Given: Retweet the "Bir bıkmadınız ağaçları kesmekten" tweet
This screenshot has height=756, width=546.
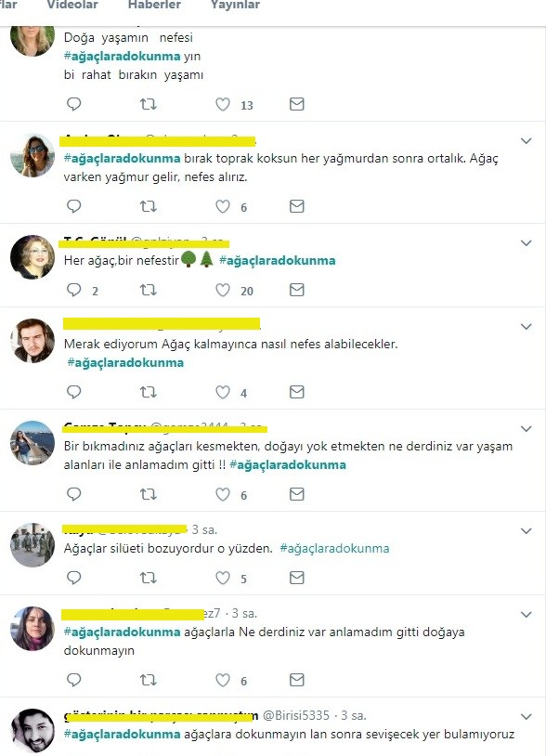Looking at the screenshot, I should click(148, 494).
